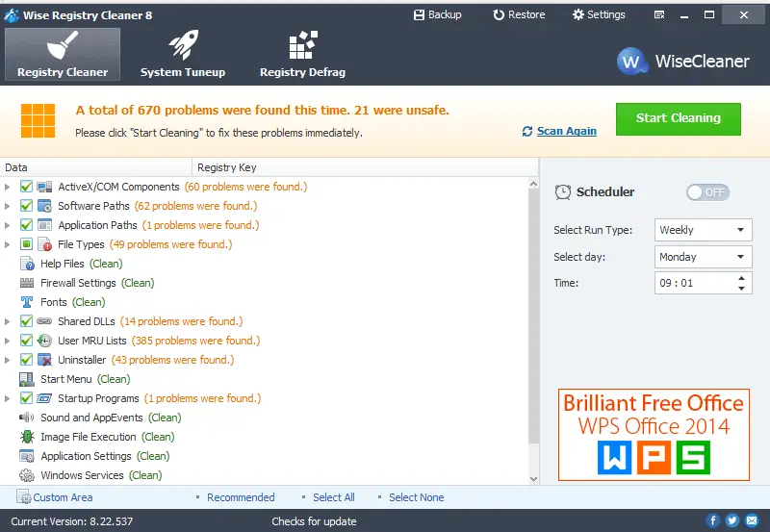Image resolution: width=770 pixels, height=532 pixels.
Task: Expand the Application Paths row
Action: click(7, 225)
